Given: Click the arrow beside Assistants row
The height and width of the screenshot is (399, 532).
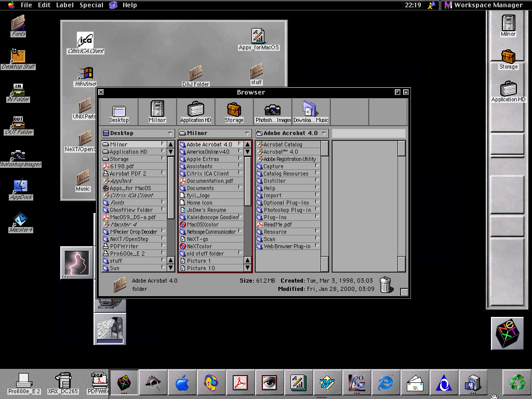Looking at the screenshot, I should 240,166.
